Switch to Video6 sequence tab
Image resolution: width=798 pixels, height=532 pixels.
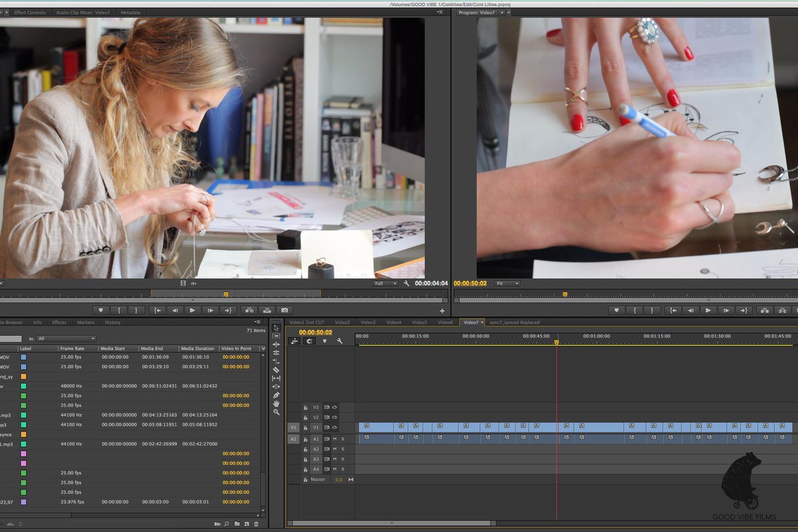click(445, 323)
